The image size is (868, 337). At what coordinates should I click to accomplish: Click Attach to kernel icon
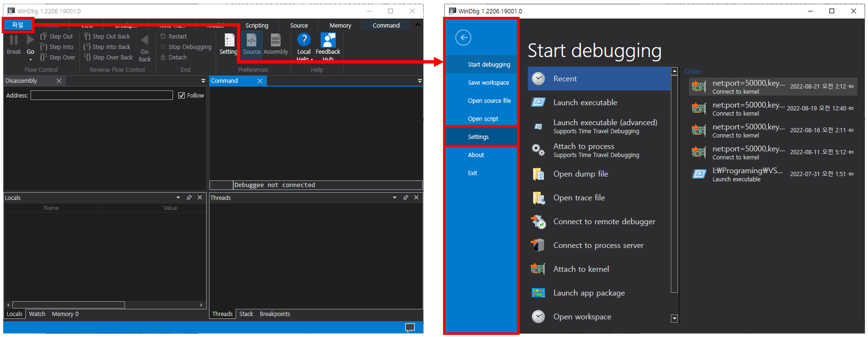[x=538, y=269]
